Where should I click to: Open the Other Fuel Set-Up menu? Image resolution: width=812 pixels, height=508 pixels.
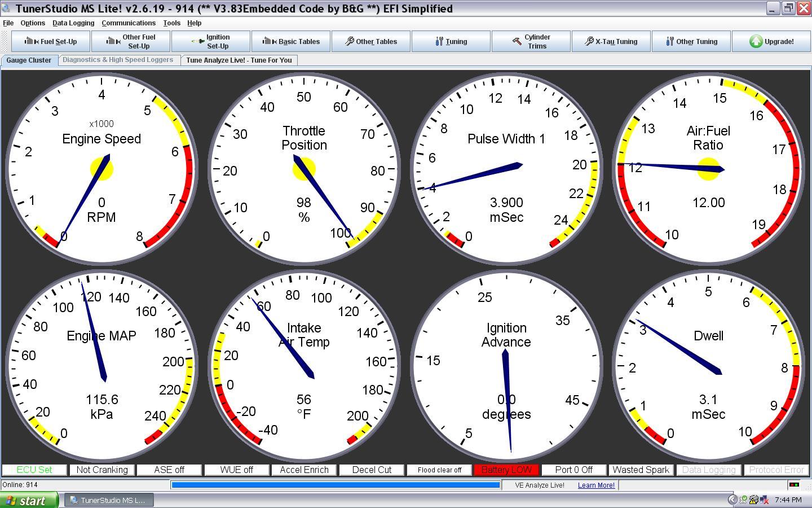[131, 41]
